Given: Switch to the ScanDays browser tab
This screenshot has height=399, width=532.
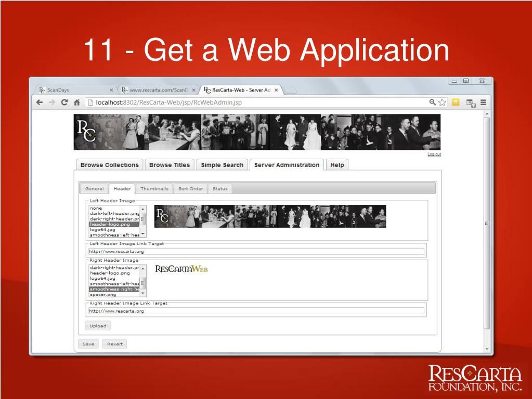Looking at the screenshot, I should click(x=75, y=90).
